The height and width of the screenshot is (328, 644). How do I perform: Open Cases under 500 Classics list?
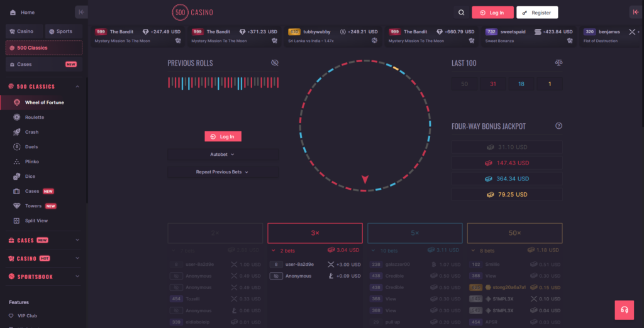pos(32,191)
